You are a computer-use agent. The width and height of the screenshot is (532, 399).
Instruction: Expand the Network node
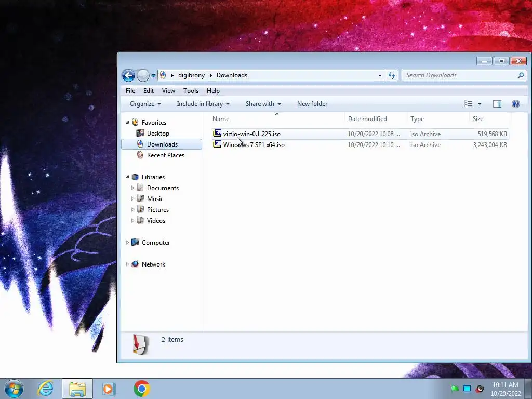point(127,264)
